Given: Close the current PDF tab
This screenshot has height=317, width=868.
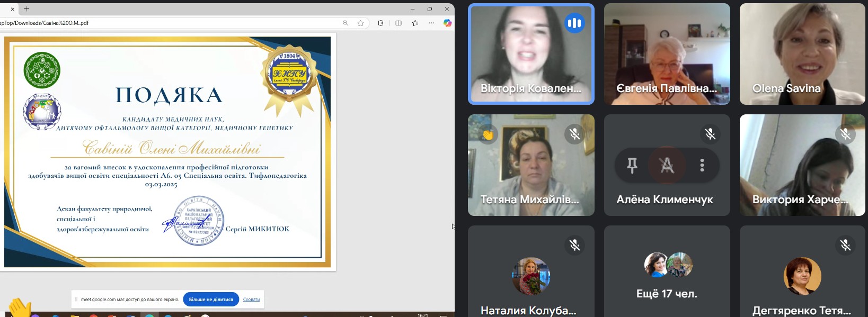Looking at the screenshot, I should [13, 9].
